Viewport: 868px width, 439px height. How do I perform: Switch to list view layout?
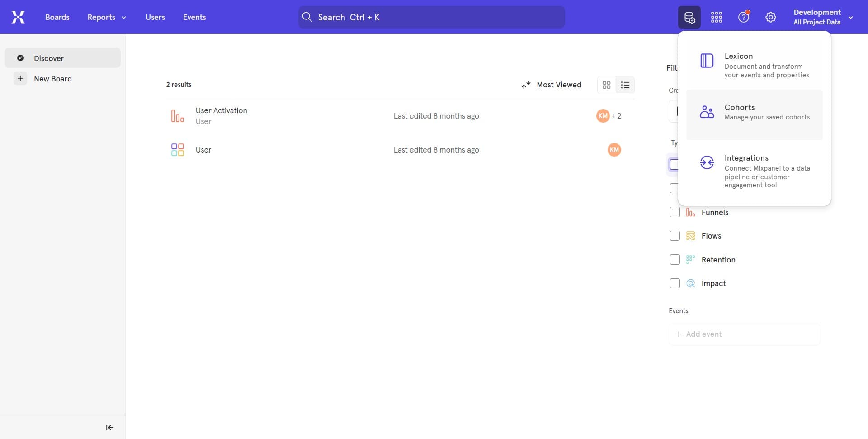point(625,85)
